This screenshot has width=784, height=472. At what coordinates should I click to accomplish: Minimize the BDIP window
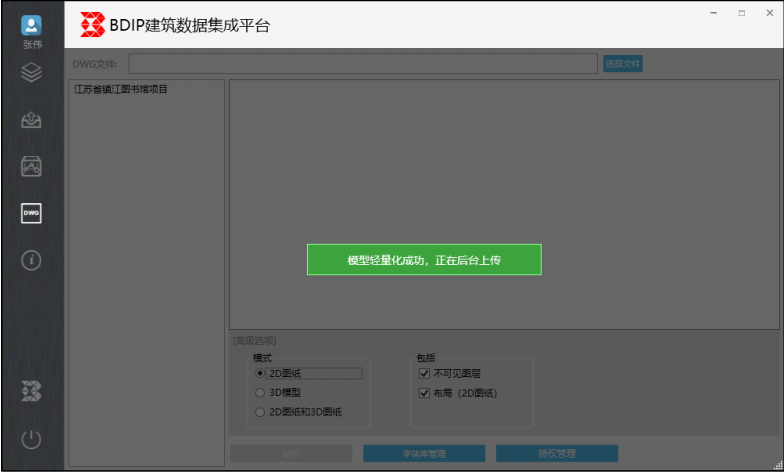(x=714, y=13)
